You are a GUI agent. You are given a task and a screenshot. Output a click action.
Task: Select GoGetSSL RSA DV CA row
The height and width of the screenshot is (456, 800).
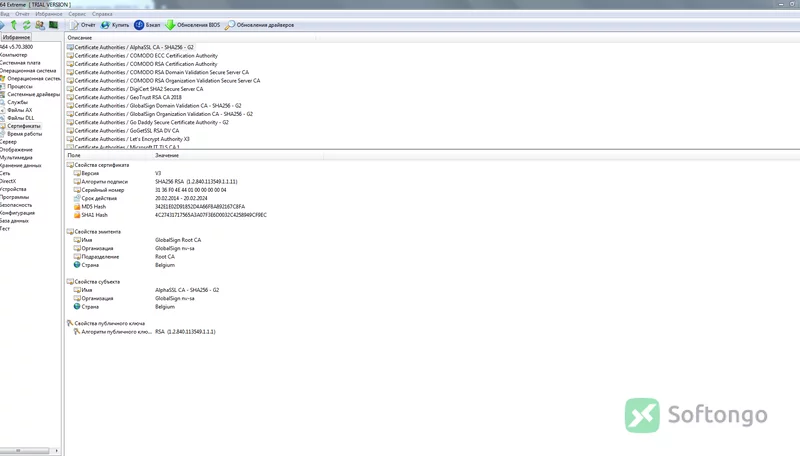coord(123,131)
